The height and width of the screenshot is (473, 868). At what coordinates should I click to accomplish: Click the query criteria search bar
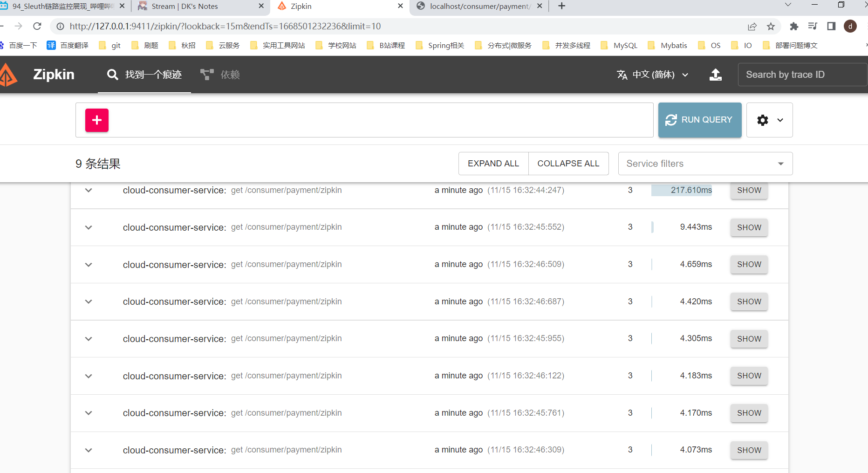(364, 120)
